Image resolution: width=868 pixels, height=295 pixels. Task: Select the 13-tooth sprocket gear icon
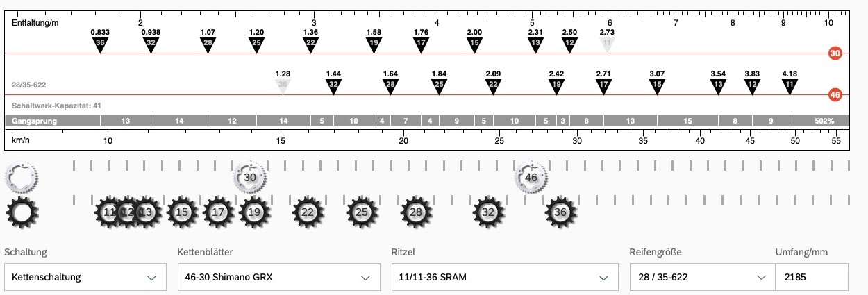point(145,212)
